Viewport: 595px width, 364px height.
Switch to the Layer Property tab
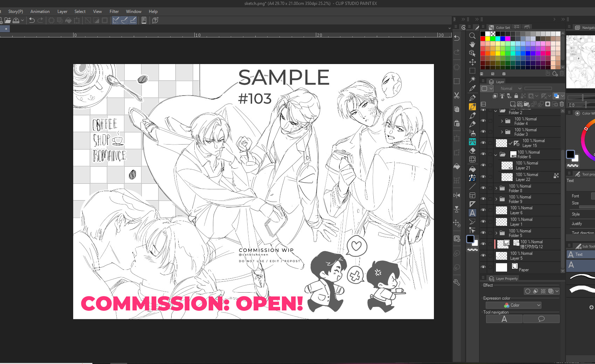coord(503,279)
